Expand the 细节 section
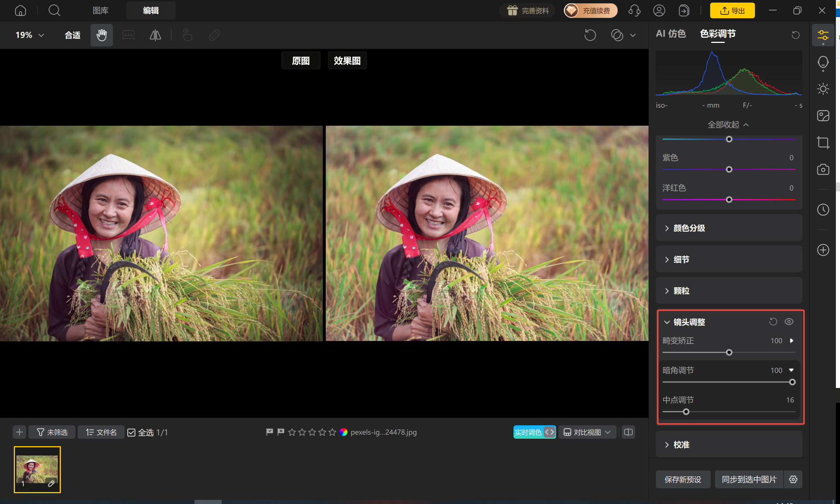Image resolution: width=840 pixels, height=504 pixels. tap(729, 259)
